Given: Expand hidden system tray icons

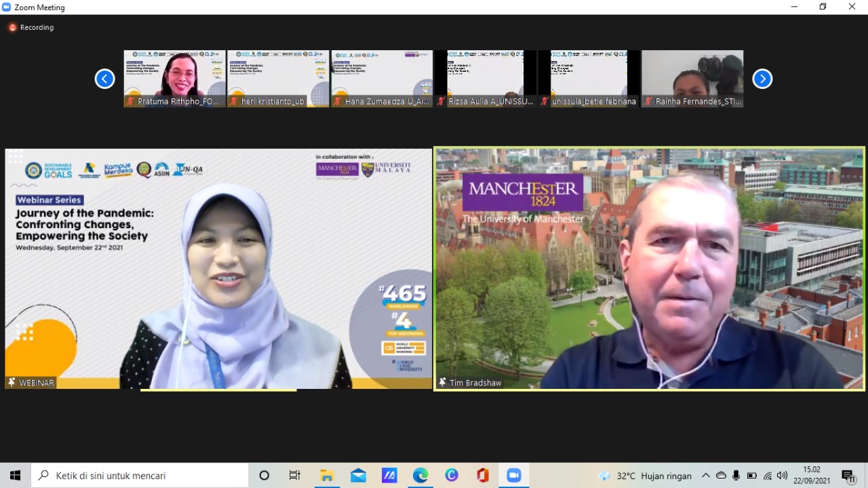Looking at the screenshot, I should tap(706, 476).
